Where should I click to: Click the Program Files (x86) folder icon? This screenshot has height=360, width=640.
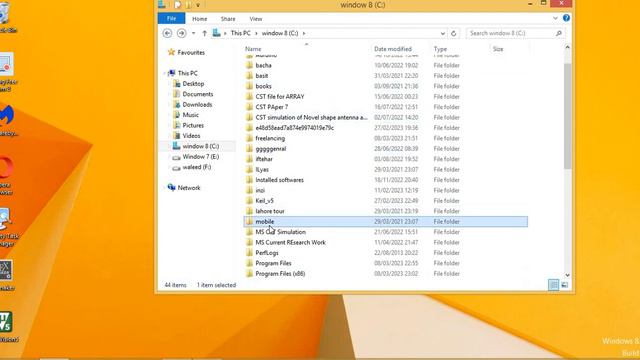(249, 274)
